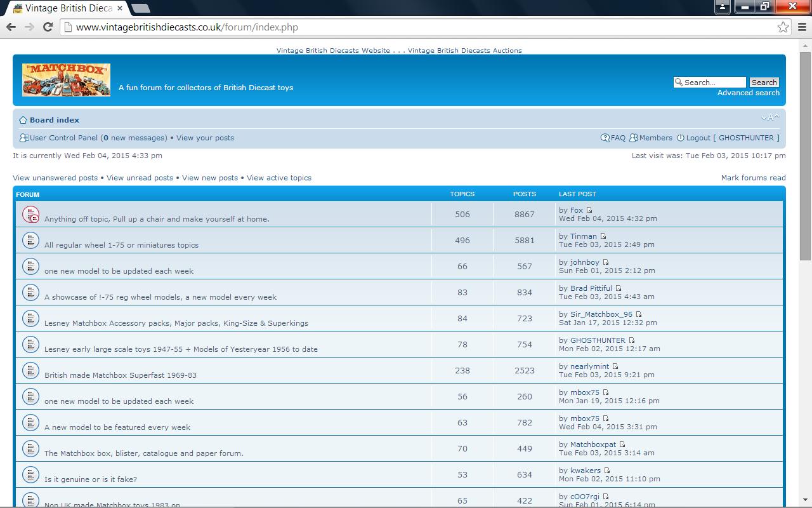Screen dimensions: 812x508
Task: Open Vintage British Diecasts Auctions link
Action: tap(465, 50)
